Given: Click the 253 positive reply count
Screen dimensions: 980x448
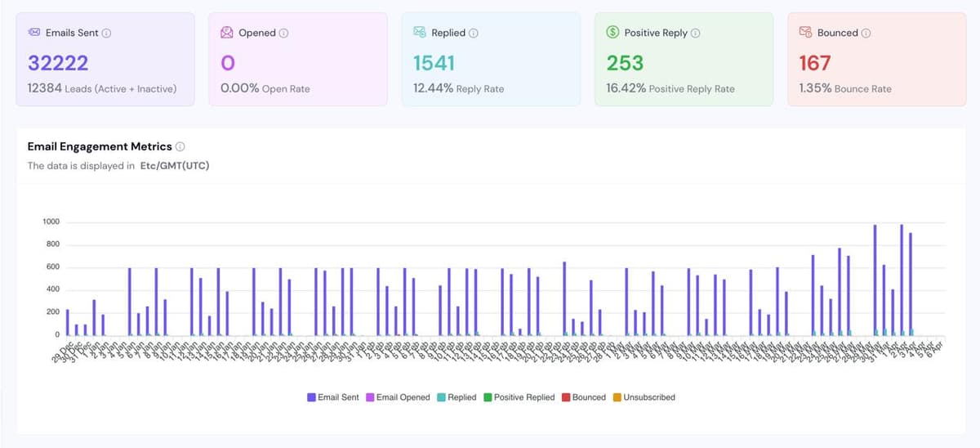Looking at the screenshot, I should pyautogui.click(x=625, y=63).
